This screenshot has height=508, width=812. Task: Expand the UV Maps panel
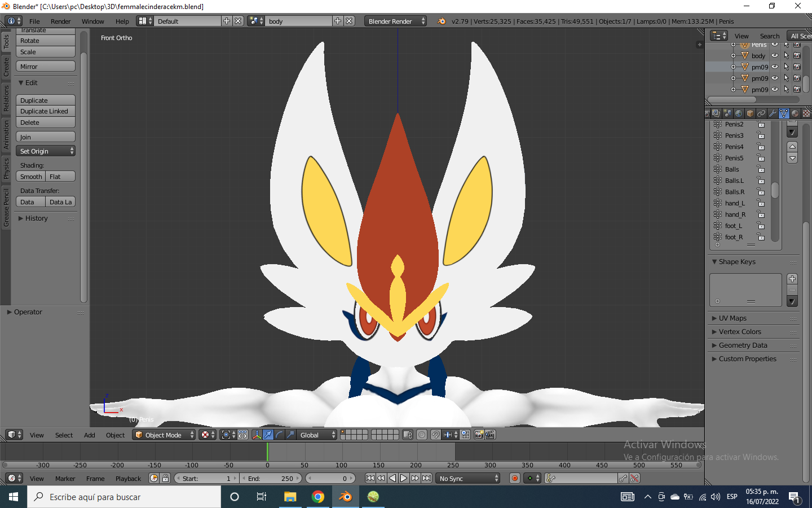tap(732, 318)
